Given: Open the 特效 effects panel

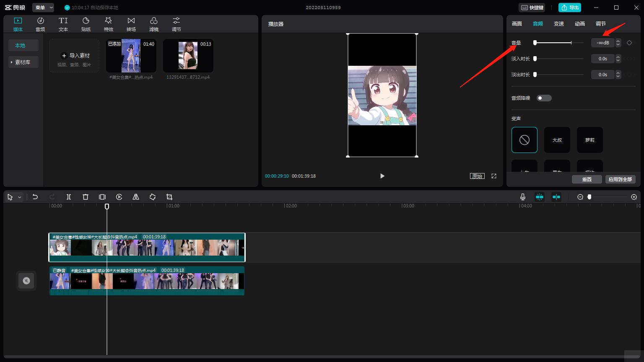Looking at the screenshot, I should click(x=109, y=24).
